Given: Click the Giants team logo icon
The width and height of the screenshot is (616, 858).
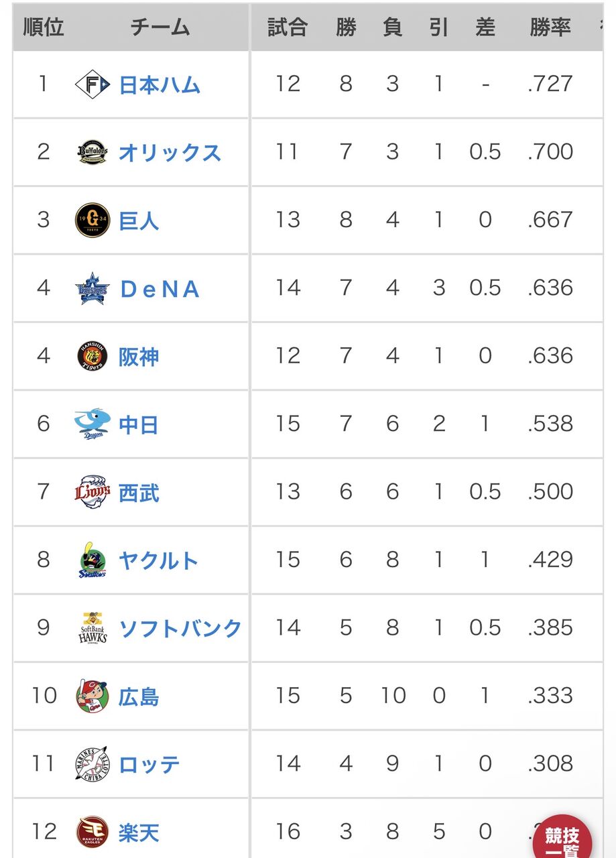Looking at the screenshot, I should (92, 220).
